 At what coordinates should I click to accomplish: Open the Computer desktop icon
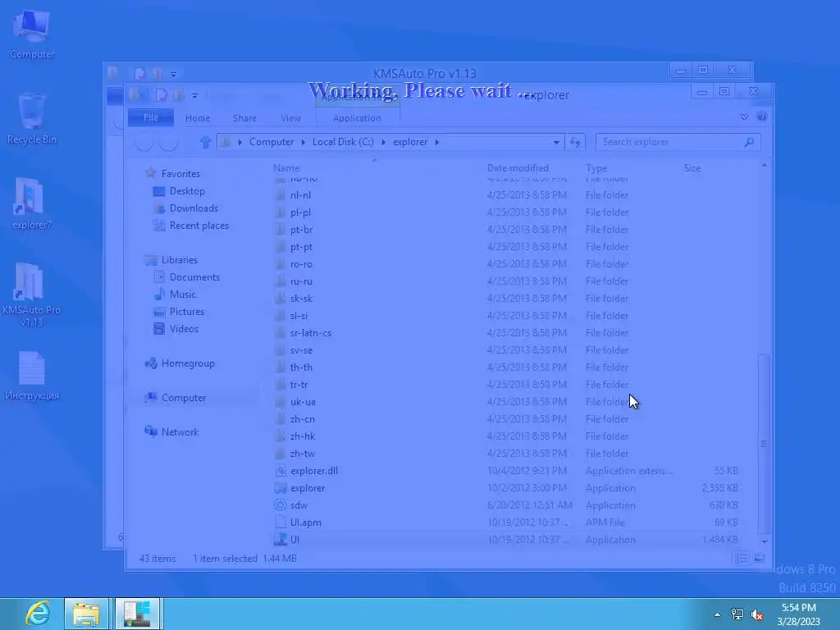coord(32,34)
